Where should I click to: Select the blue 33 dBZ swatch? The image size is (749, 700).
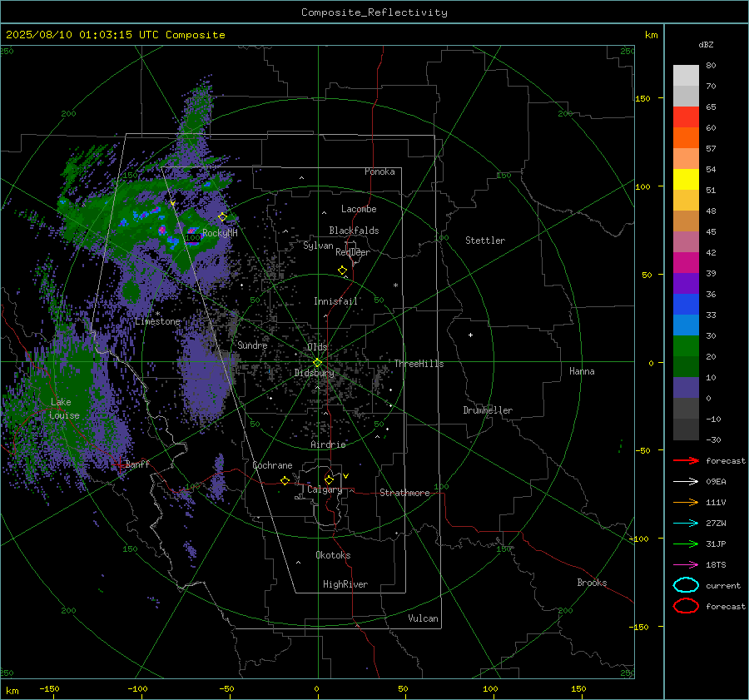coord(686,304)
